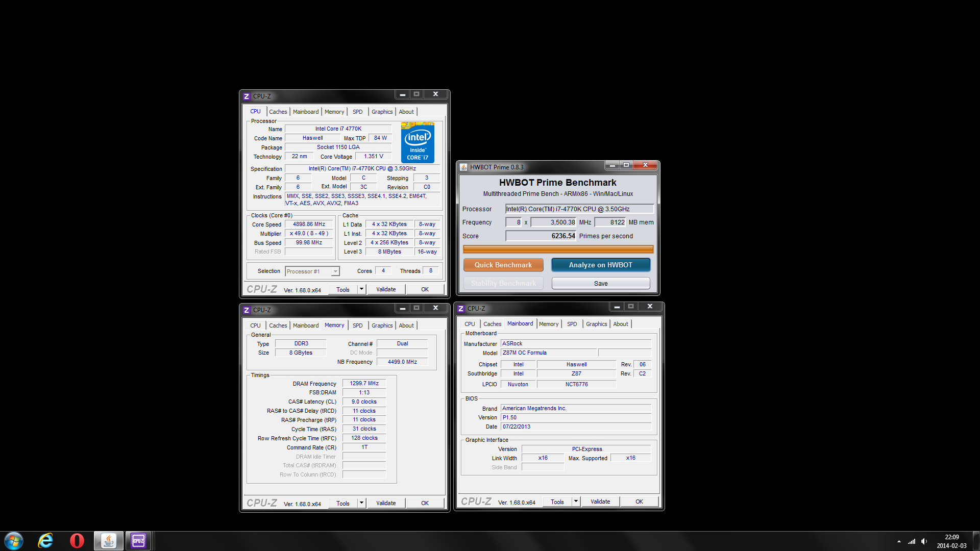Click frequency field showing 3,500.38
Viewport: 980px width, 551px height.
pos(553,222)
